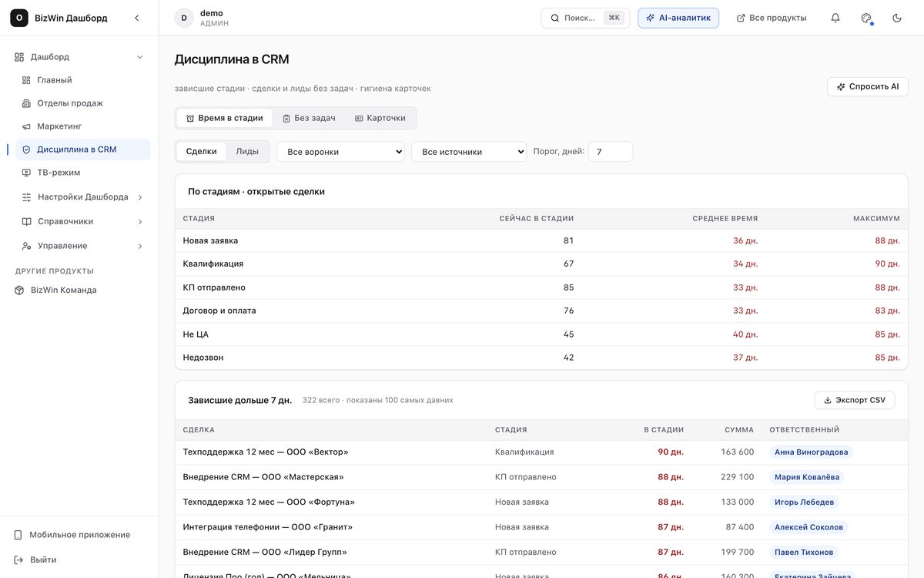
Task: Click the Сумма column header
Action: pos(739,430)
